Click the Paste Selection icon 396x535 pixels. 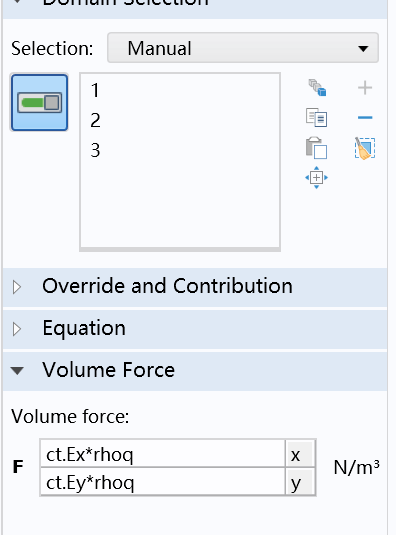click(x=317, y=148)
